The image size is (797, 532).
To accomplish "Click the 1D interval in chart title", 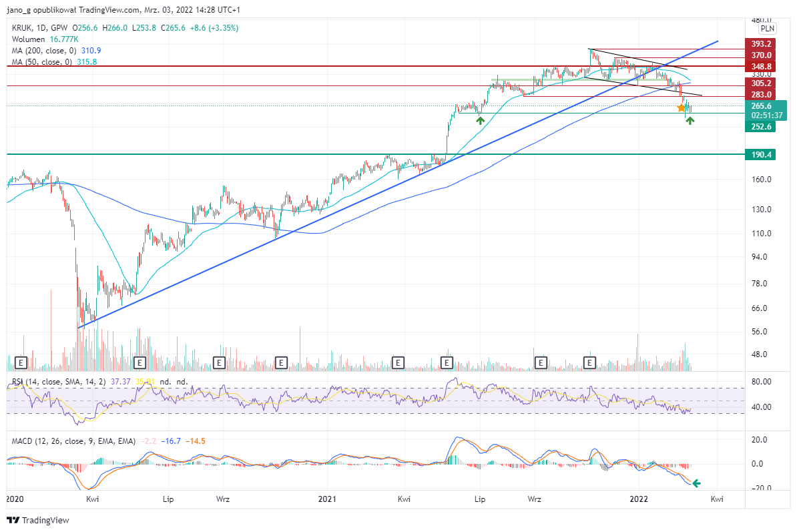I will 42,28.
